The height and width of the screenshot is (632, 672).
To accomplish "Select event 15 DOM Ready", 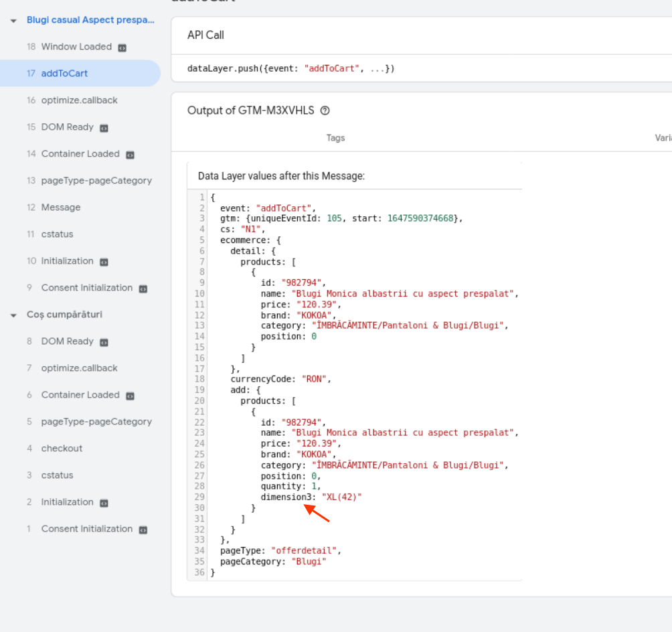I will (68, 127).
